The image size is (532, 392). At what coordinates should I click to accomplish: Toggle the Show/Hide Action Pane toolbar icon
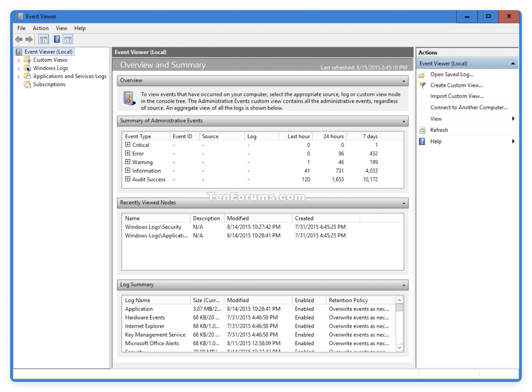[68, 39]
